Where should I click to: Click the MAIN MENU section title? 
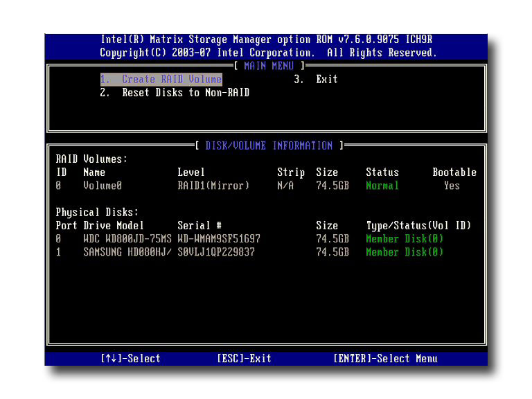tap(269, 66)
